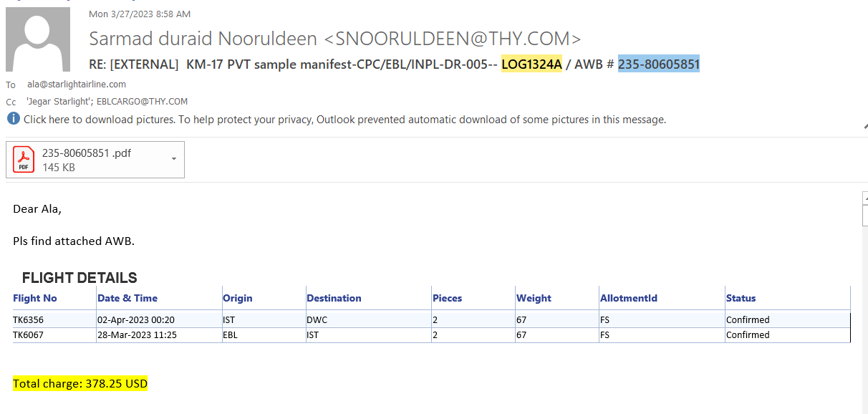The width and height of the screenshot is (868, 414).
Task: Click the Status cell of the TK6067 row
Action: coord(748,334)
